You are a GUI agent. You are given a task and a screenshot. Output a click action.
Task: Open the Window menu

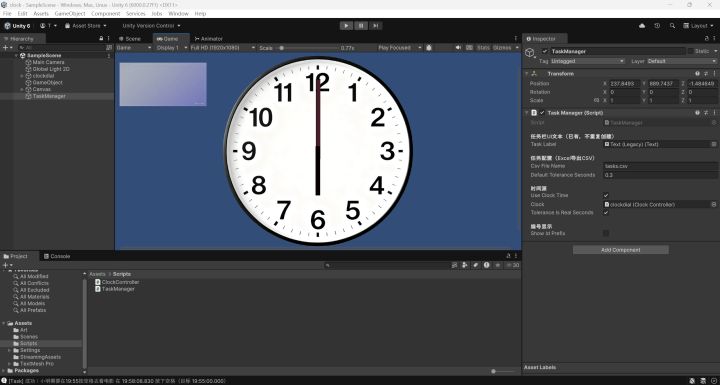(x=178, y=14)
